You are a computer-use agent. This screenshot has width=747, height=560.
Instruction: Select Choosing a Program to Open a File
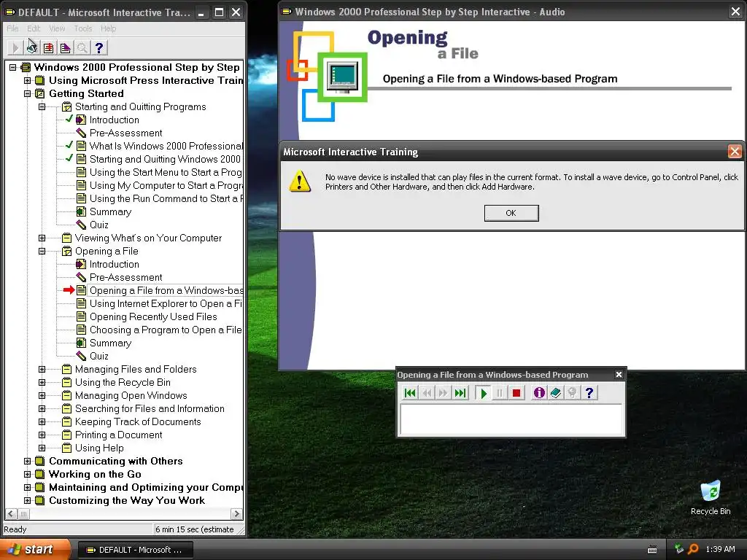click(166, 330)
